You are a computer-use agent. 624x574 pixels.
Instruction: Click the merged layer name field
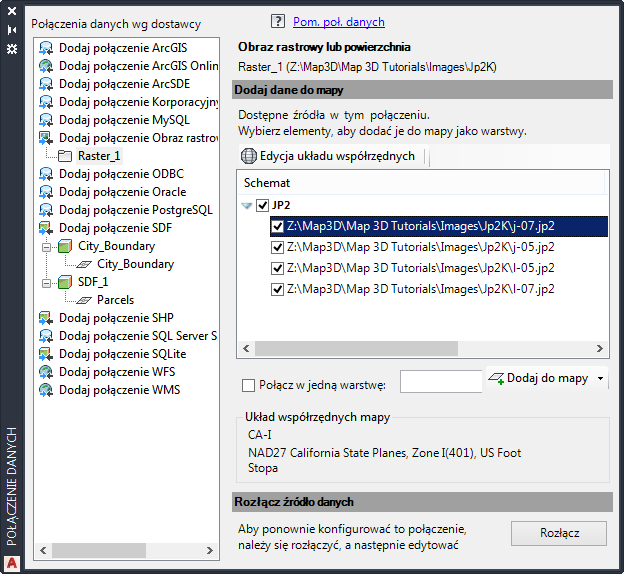tap(441, 381)
